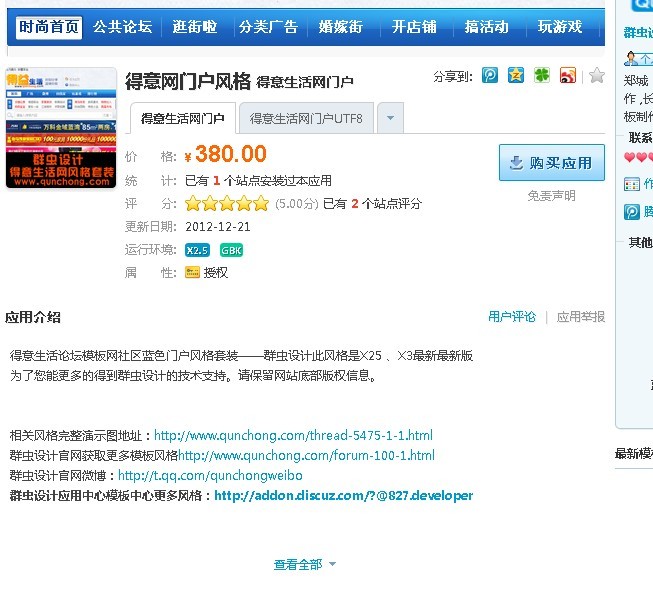Open 搞活动 navigation item
This screenshot has height=594, width=653.
[487, 27]
